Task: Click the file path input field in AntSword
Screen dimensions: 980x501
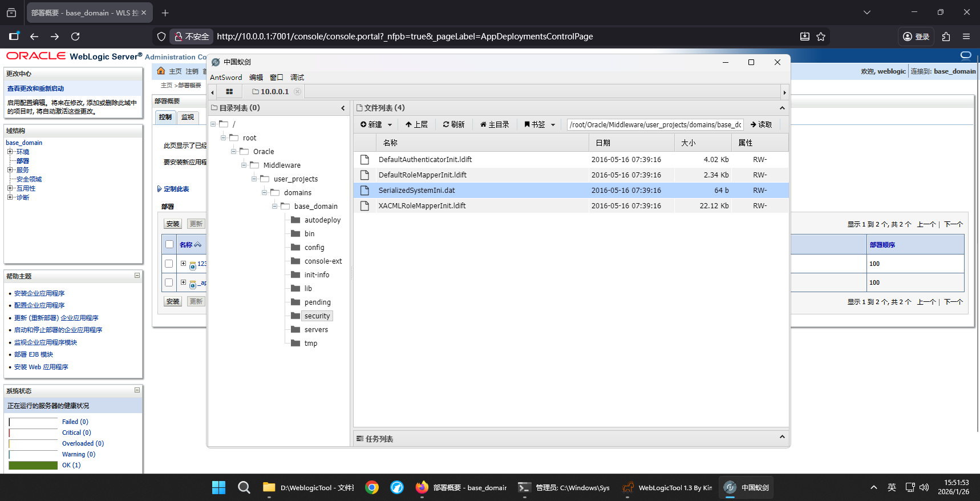Action: (655, 124)
